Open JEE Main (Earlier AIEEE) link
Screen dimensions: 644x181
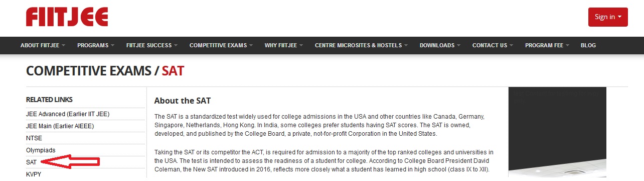60,126
